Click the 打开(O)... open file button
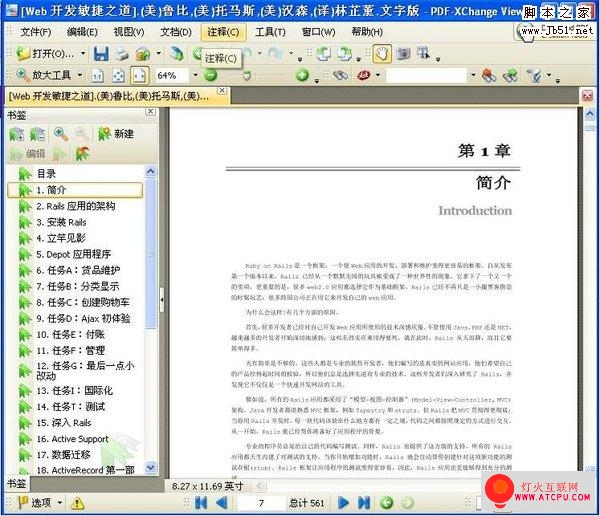Image resolution: width=600 pixels, height=516 pixels. click(x=46, y=54)
